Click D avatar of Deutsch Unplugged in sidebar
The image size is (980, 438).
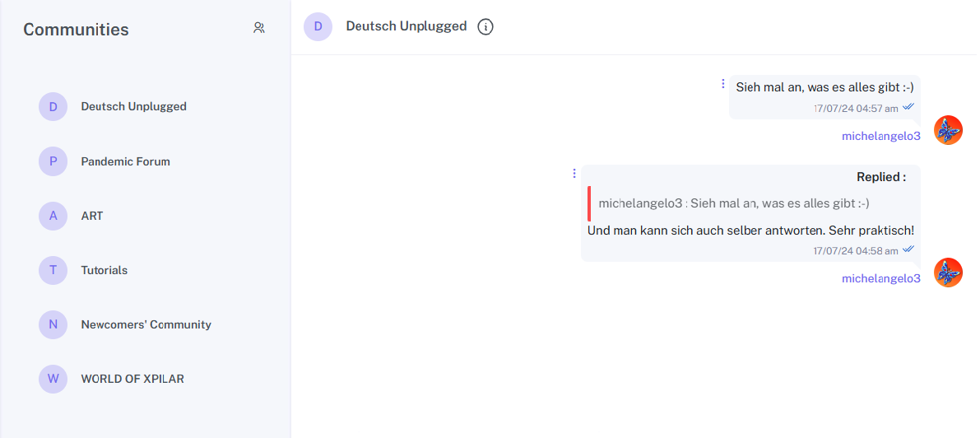[x=53, y=107]
